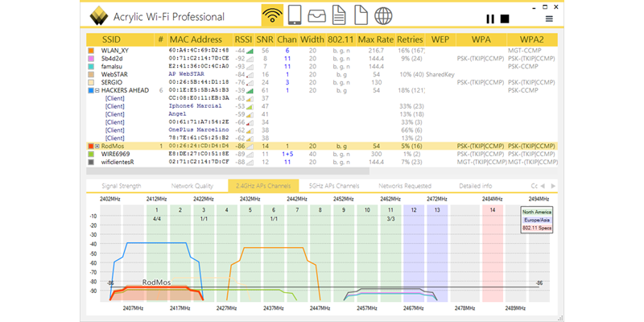Open the hamburger menu
This screenshot has width=644, height=322.
click(x=549, y=18)
